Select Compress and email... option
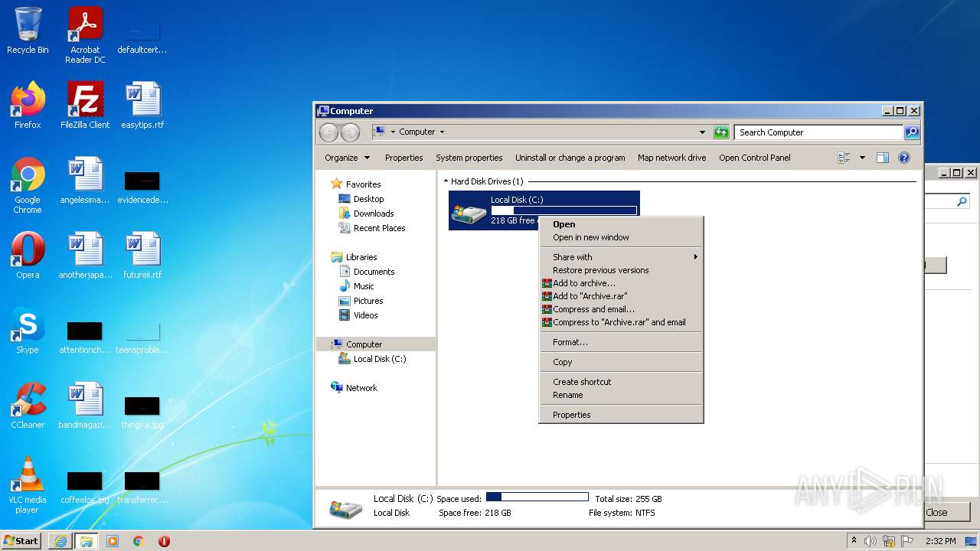Viewport: 980px width, 551px height. (621, 309)
